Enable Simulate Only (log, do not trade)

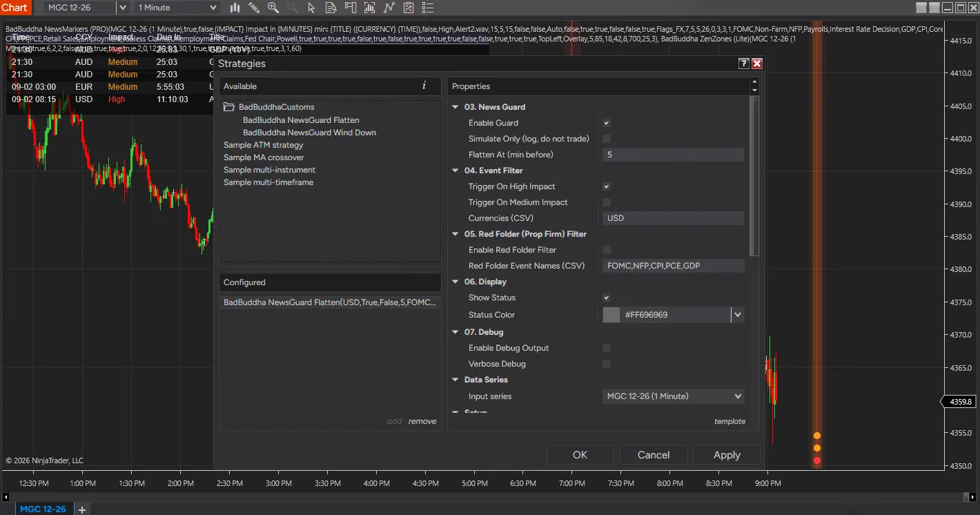pos(607,139)
